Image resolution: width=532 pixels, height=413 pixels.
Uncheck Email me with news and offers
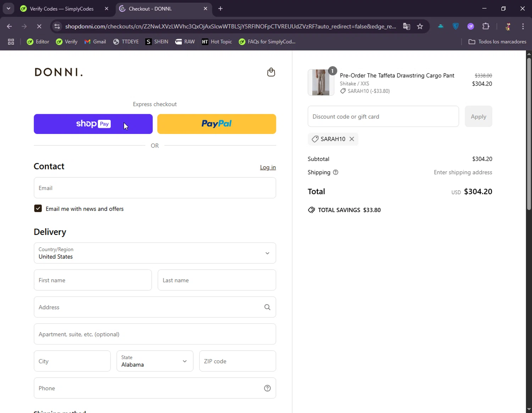click(x=38, y=208)
